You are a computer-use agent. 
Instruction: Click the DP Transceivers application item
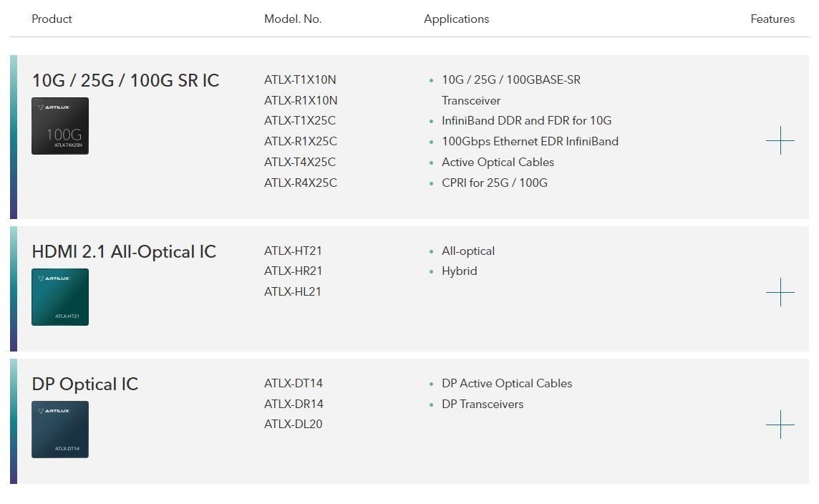[x=483, y=404]
